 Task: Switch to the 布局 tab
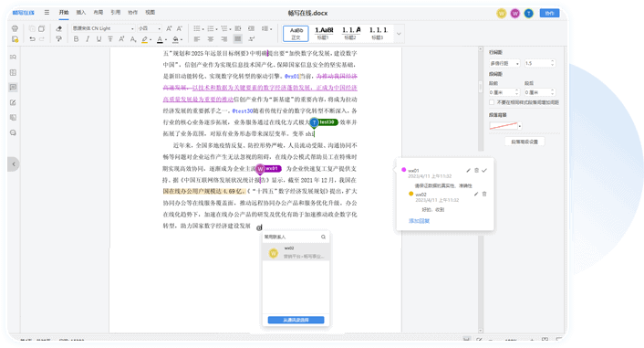[x=99, y=13]
